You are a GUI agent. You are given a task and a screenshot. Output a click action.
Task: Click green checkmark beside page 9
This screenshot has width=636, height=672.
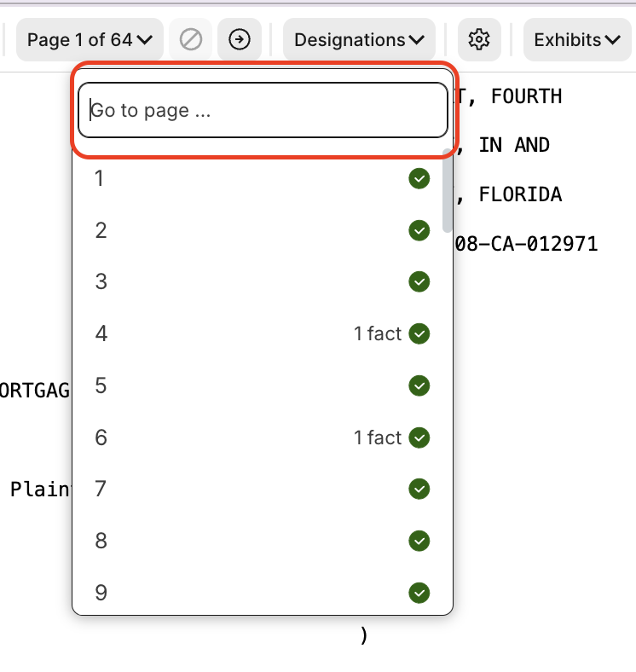point(419,593)
